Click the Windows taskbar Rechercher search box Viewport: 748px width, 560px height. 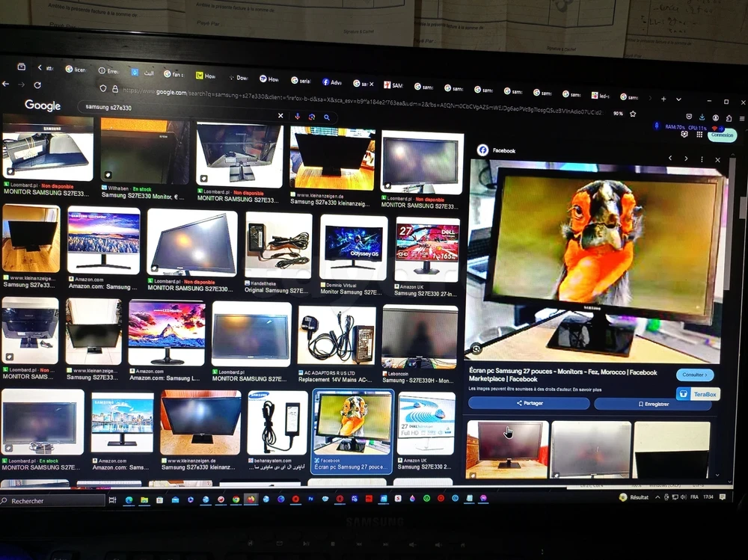(52, 501)
